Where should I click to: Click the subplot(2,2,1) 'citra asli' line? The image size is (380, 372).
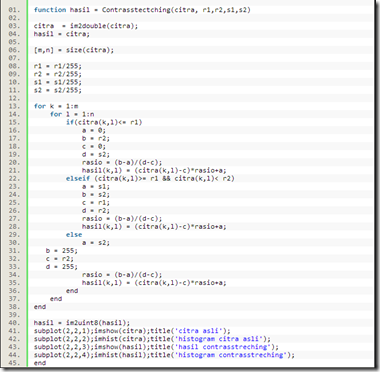132,330
